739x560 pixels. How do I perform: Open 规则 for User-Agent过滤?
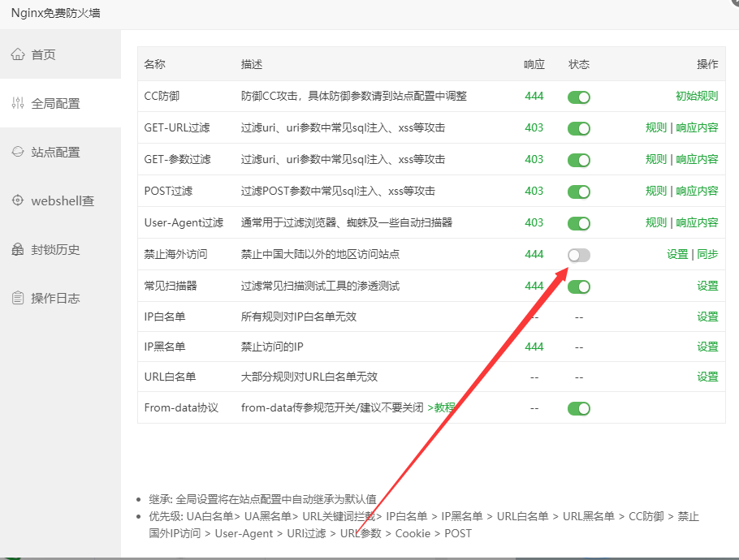(656, 222)
